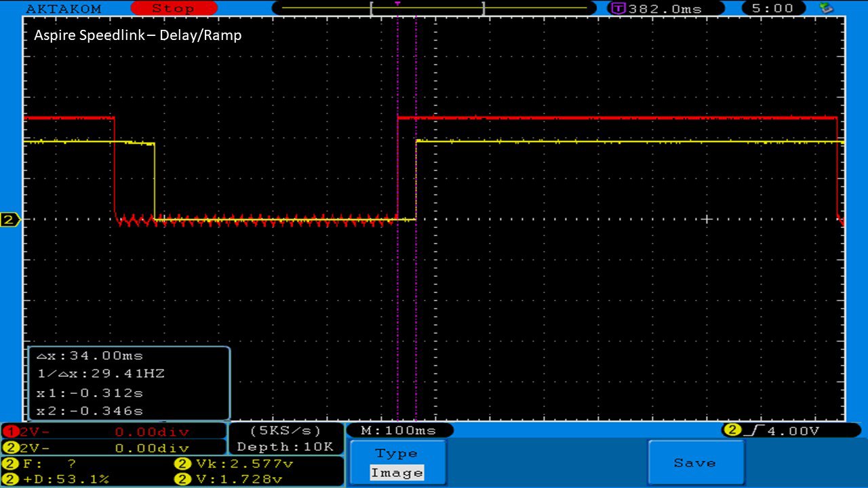
Task: Click the purple trigger marker on waveform overview bar
Action: [397, 4]
